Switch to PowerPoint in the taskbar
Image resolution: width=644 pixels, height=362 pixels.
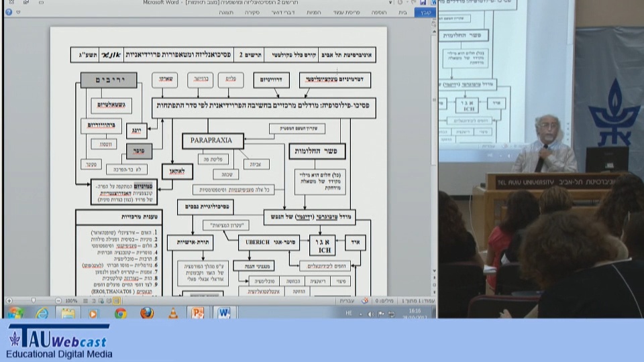[x=198, y=313]
